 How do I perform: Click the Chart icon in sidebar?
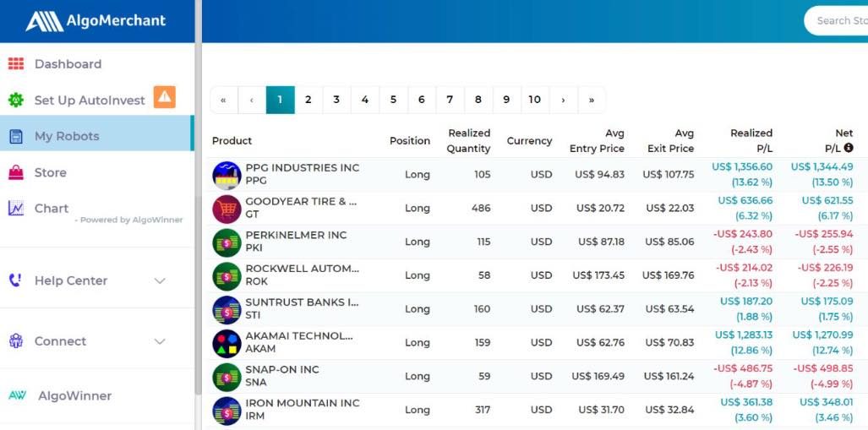pyautogui.click(x=15, y=209)
